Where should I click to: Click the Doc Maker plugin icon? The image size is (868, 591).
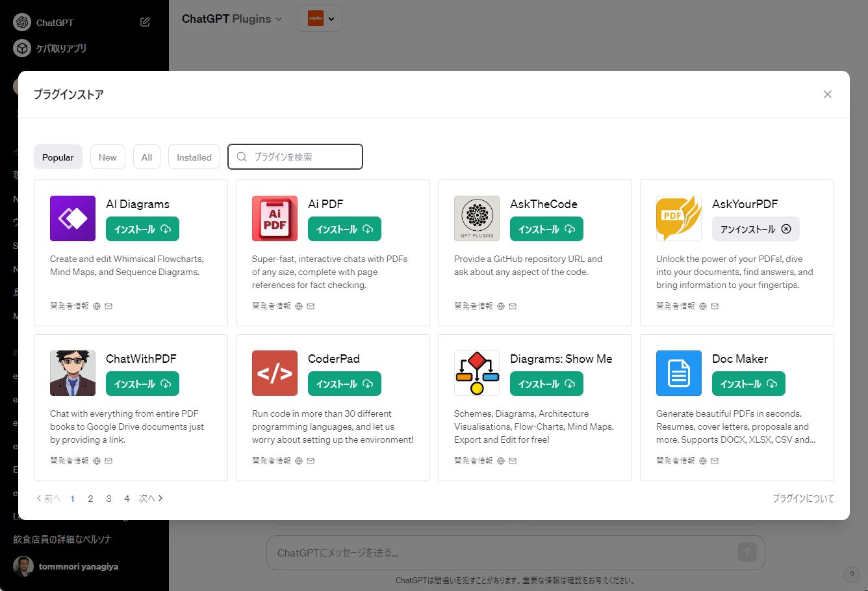pos(679,373)
